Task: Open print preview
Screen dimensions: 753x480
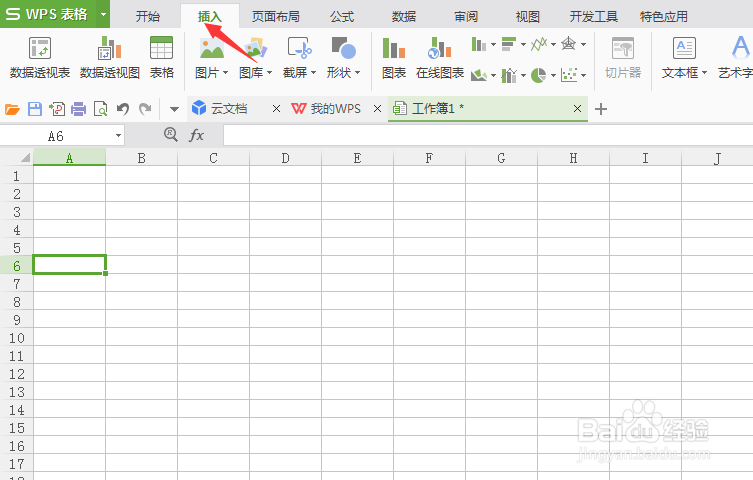Action: (100, 109)
